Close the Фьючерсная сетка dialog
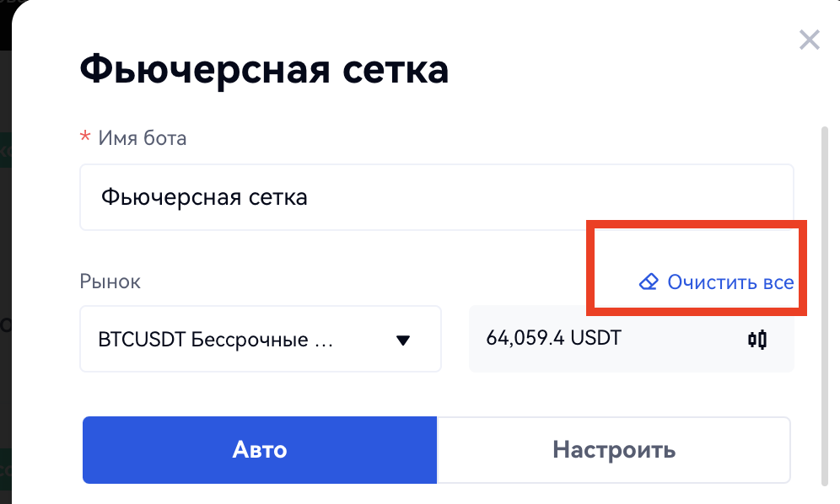 click(809, 40)
